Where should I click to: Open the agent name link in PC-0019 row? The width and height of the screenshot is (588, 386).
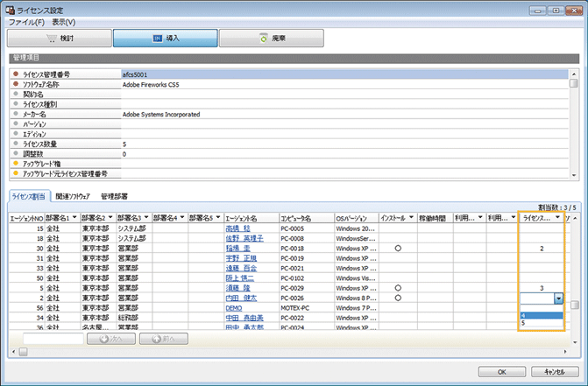241,258
